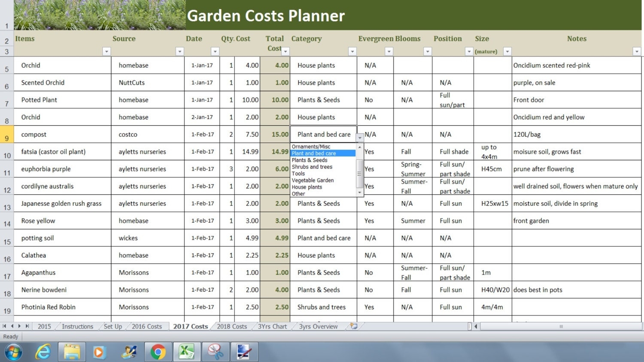644x362 pixels.
Task: Click the horizontal scrollbar at the bottom
Action: 560,326
